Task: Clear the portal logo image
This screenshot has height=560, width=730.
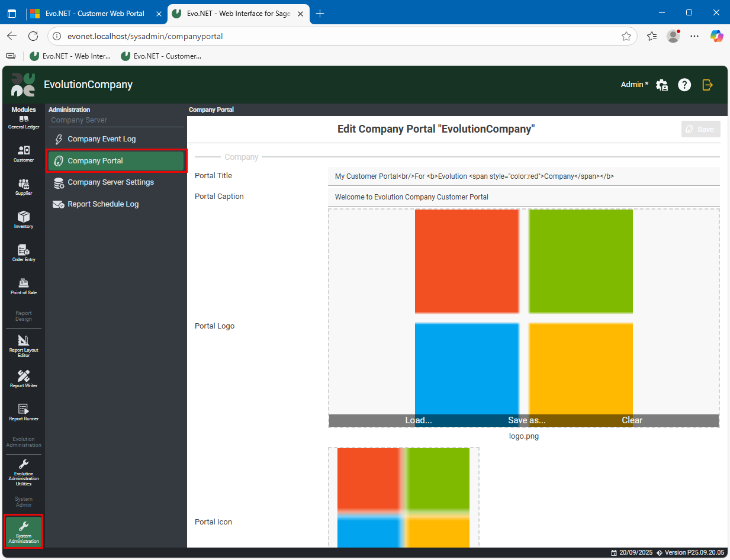Action: [x=632, y=420]
